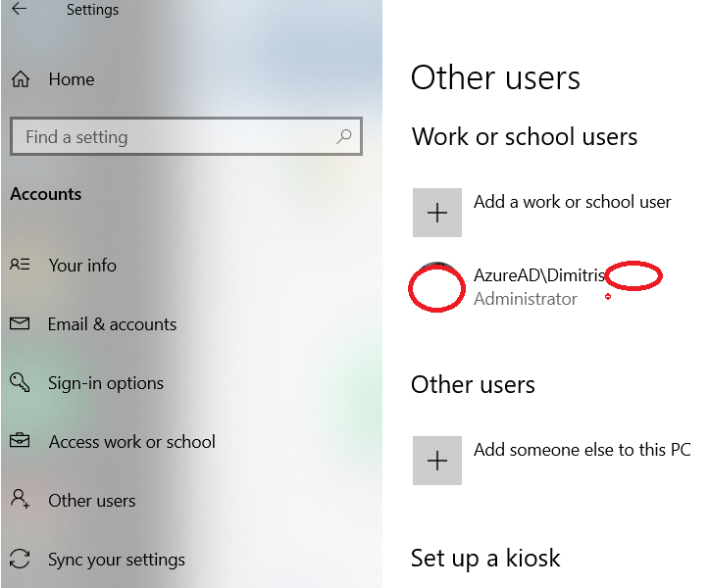
Task: Click Add someone else to this PC
Action: tap(582, 450)
